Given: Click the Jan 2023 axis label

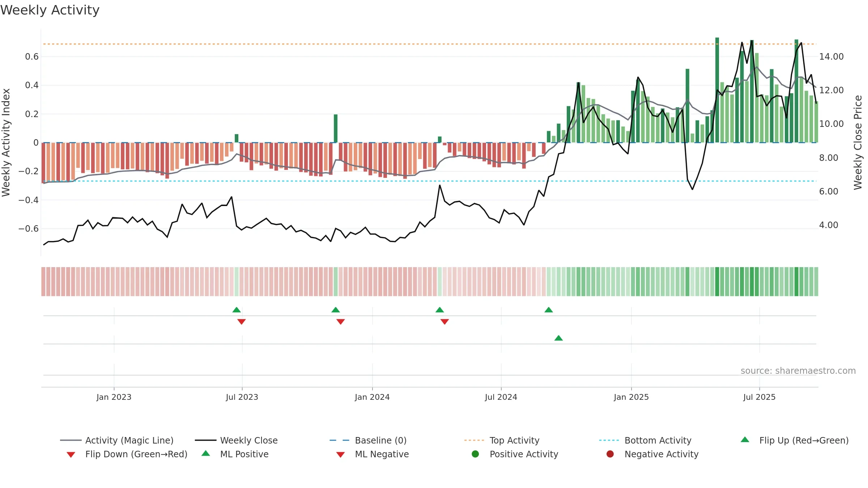Looking at the screenshot, I should point(114,397).
